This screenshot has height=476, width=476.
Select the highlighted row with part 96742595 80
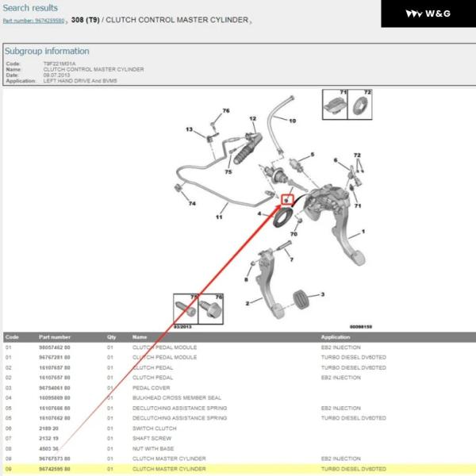point(238,469)
